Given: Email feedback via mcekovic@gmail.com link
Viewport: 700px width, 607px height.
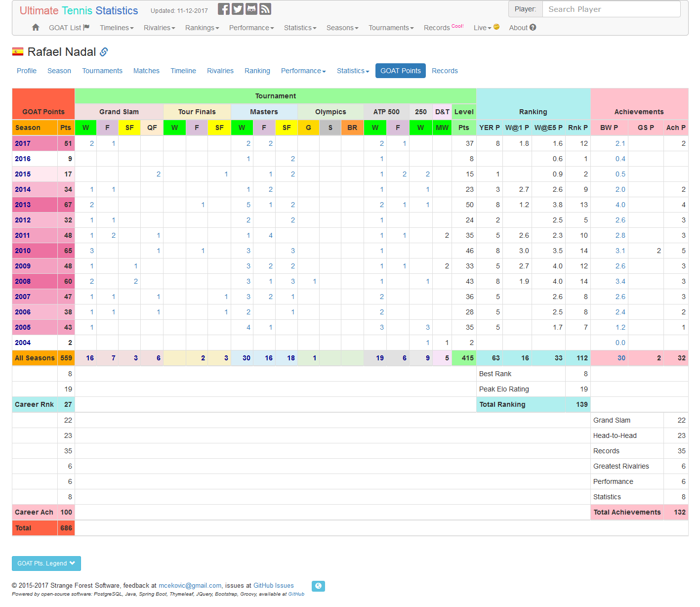Looking at the screenshot, I should click(190, 585).
